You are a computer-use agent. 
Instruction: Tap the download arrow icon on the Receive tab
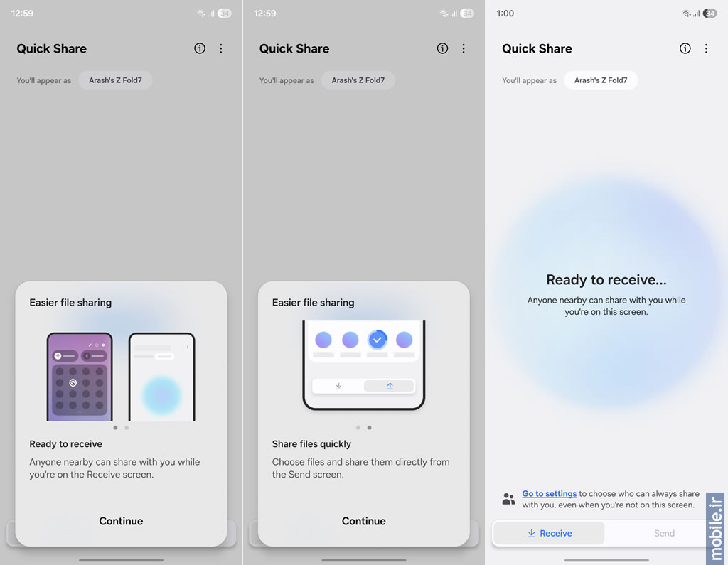[532, 534]
